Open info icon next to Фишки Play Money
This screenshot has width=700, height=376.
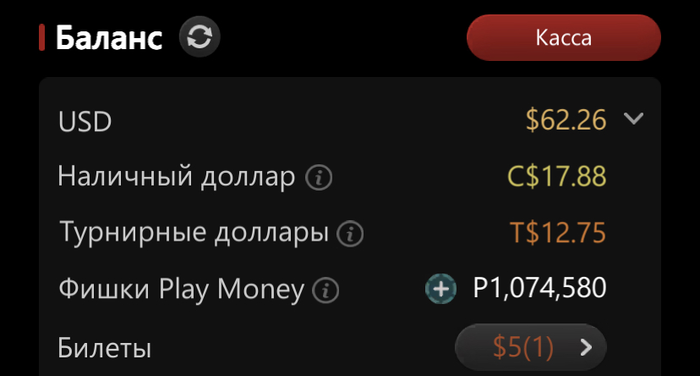(x=325, y=290)
